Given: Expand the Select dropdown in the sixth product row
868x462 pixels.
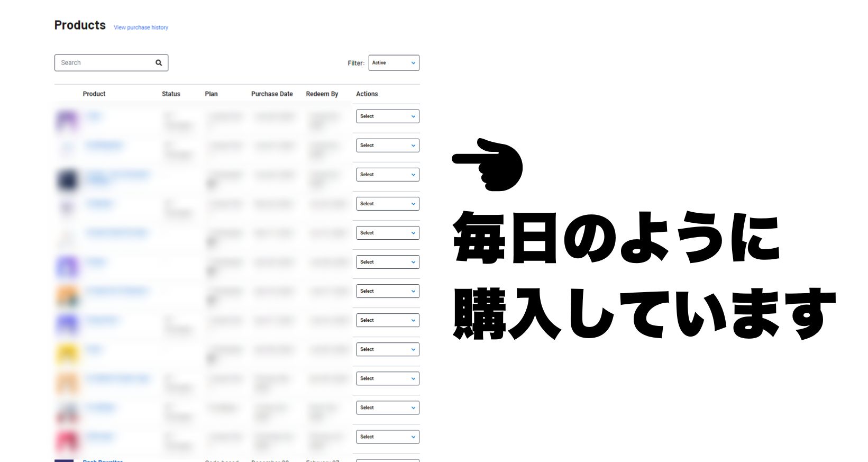Looking at the screenshot, I should point(387,262).
